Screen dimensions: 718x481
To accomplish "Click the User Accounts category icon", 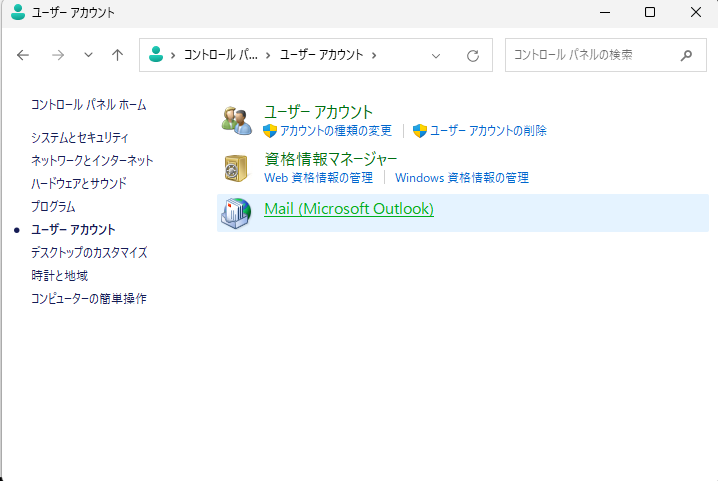I will point(236,120).
